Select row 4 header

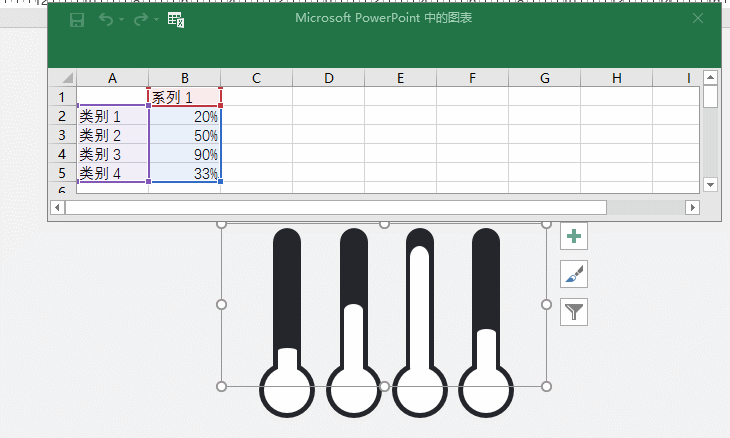62,154
